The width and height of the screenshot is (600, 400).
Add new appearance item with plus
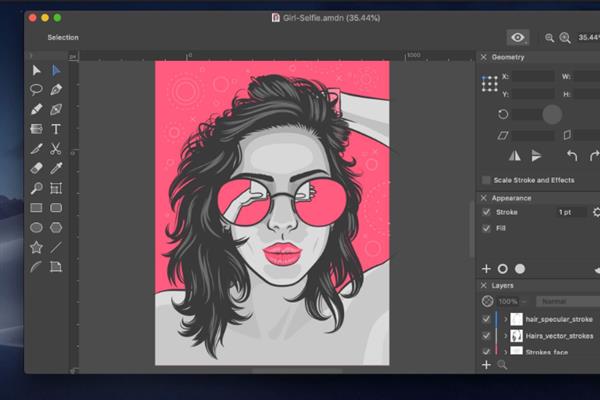pos(486,269)
